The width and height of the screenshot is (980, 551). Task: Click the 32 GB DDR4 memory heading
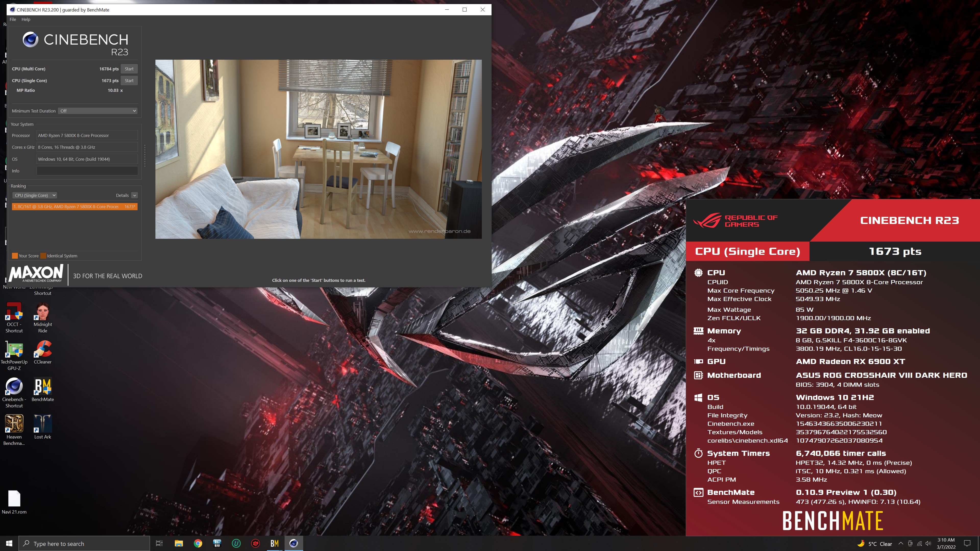point(862,331)
